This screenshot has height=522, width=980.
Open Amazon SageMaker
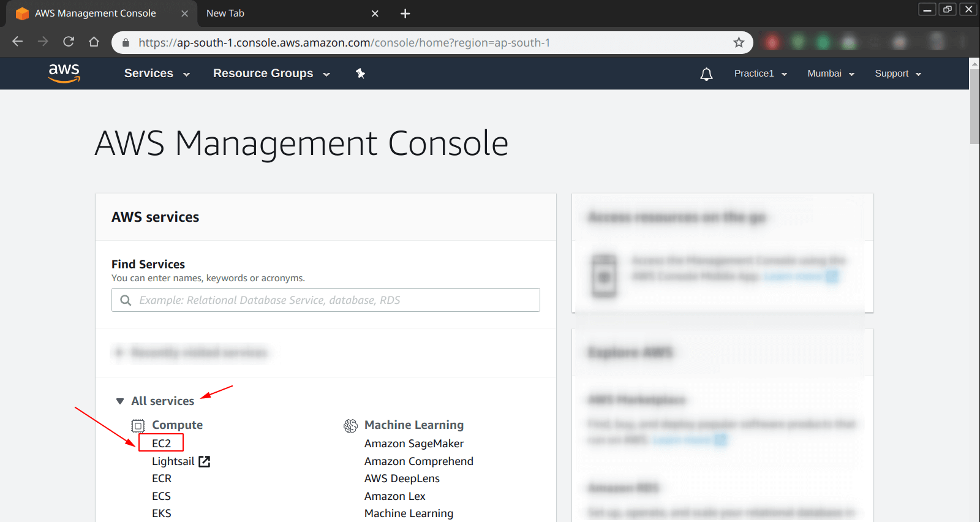coord(414,444)
